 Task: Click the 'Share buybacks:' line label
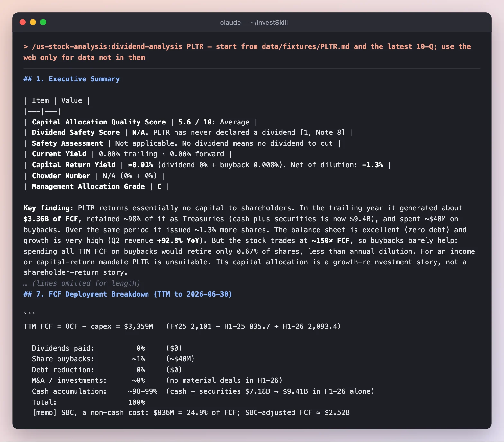tap(63, 359)
